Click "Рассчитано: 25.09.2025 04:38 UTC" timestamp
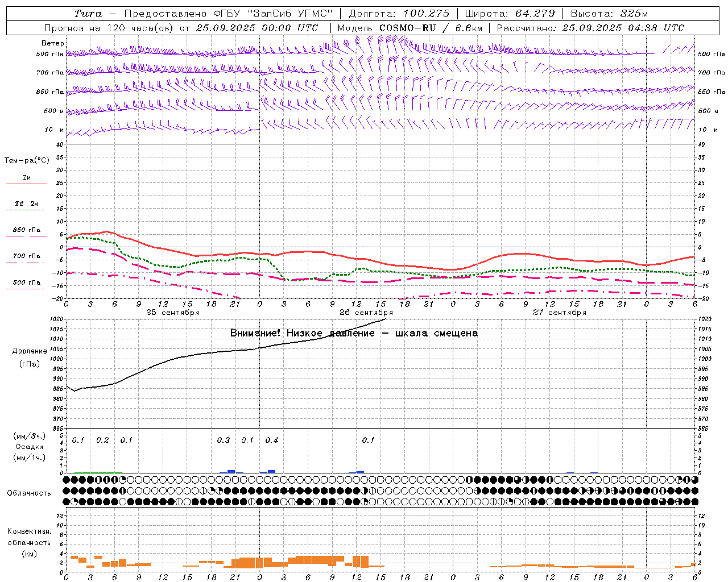Screen dimensions: 728x582 point(590,28)
